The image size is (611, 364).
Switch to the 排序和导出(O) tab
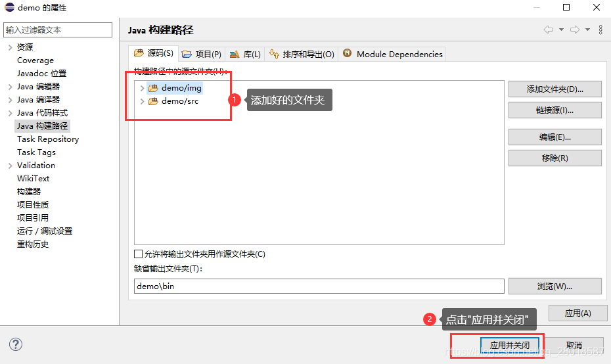[302, 54]
